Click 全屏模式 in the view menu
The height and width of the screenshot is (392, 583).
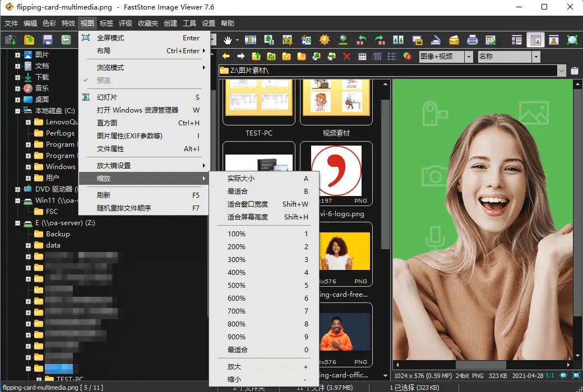pos(110,38)
